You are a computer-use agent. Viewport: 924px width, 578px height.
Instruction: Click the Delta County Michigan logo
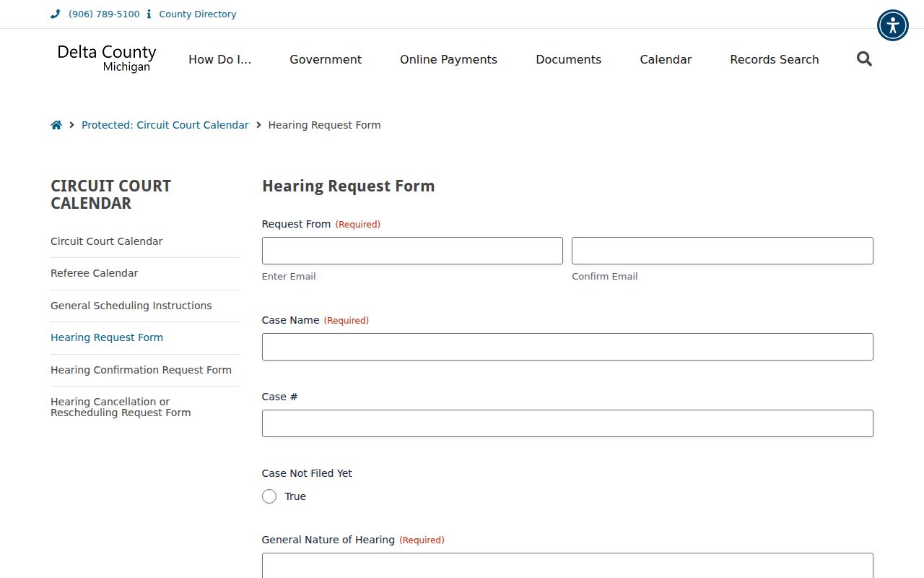(x=107, y=59)
